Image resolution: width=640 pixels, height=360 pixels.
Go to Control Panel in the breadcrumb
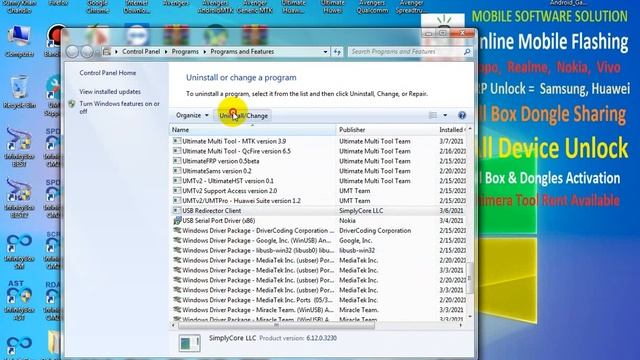pos(141,52)
